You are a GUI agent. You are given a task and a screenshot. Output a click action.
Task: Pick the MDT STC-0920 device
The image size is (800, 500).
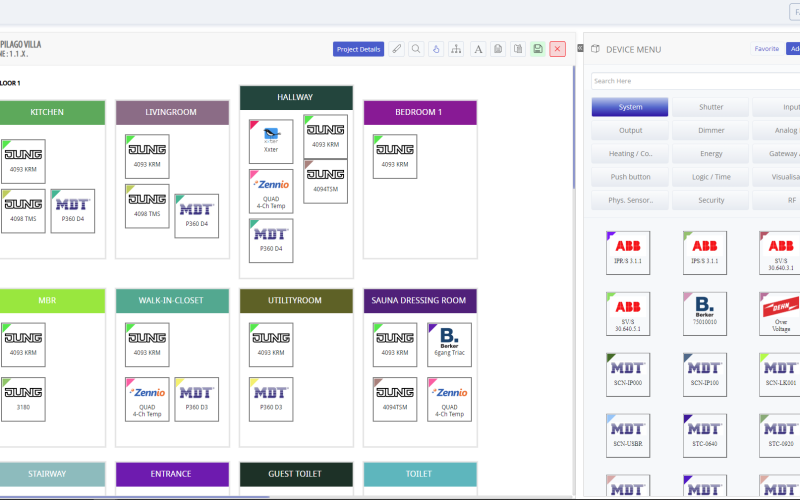[781, 436]
